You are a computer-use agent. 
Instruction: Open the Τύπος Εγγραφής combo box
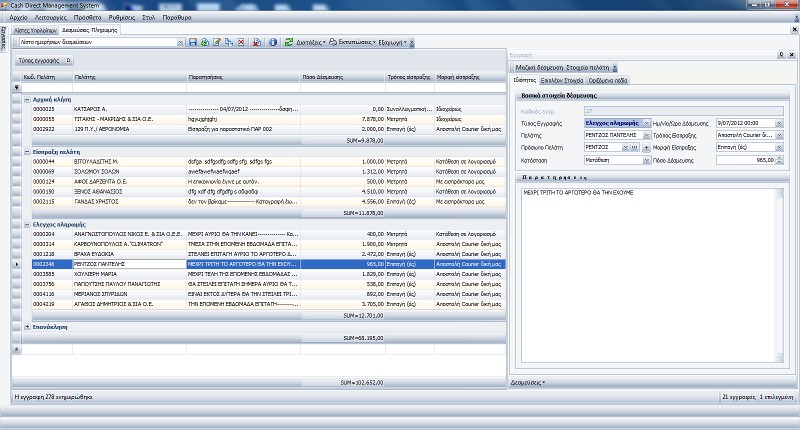tap(646, 123)
